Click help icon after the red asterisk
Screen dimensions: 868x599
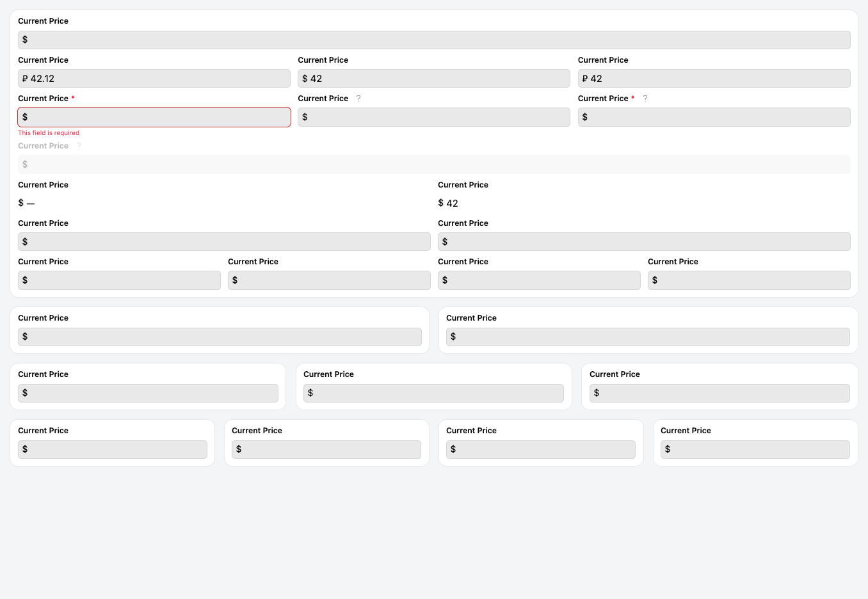(645, 99)
